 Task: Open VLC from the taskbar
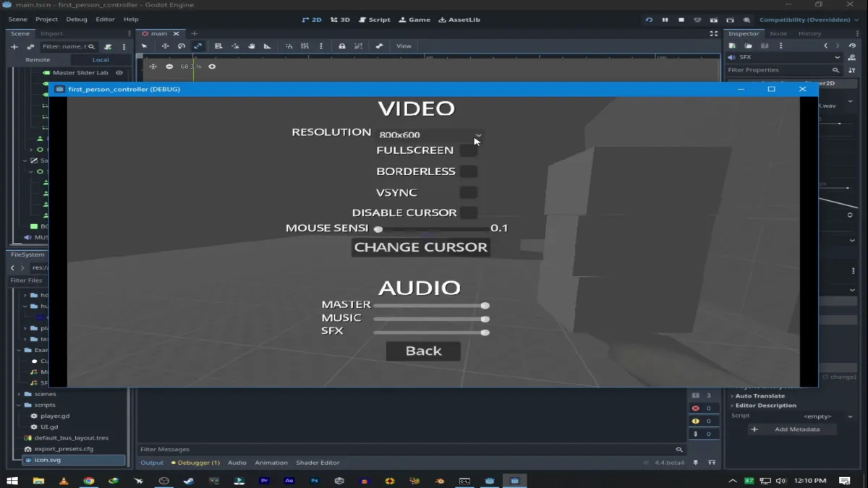(63, 480)
